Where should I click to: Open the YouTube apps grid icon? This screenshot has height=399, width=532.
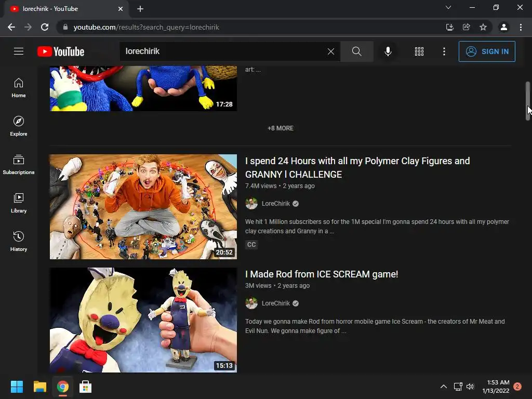click(419, 51)
